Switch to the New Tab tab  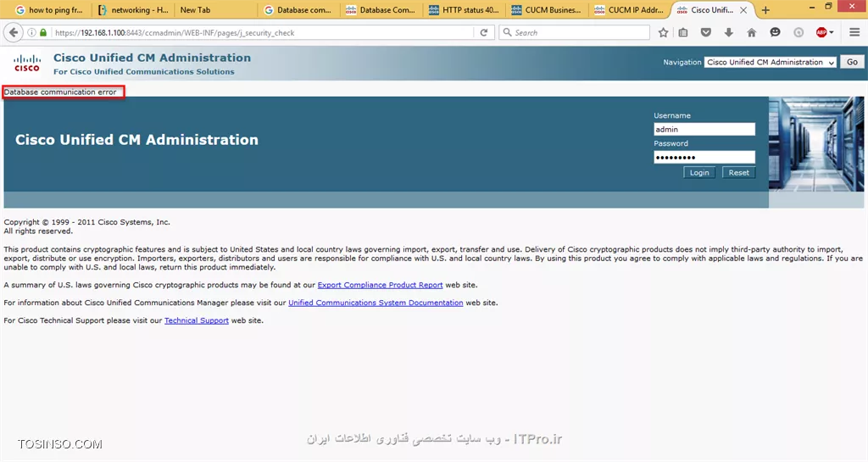click(216, 10)
